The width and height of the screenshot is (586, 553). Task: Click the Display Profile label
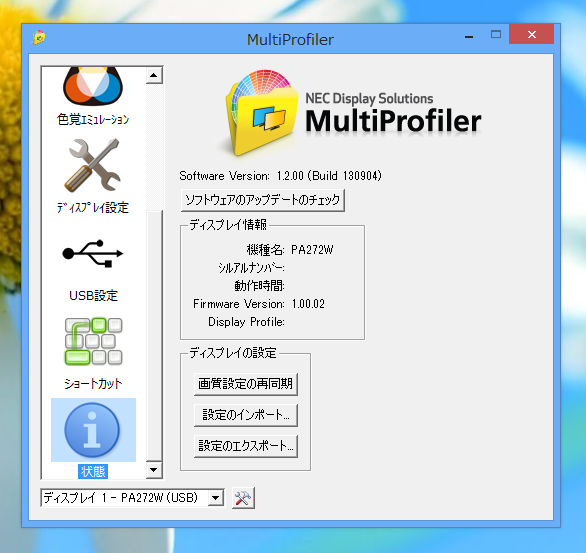pos(246,322)
